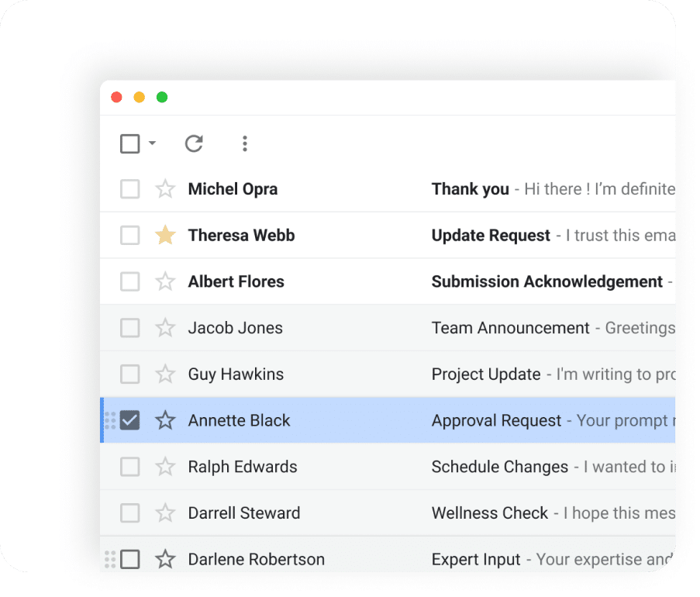The image size is (700, 597).
Task: Star Guy Hawkins's Project Update email
Action: [165, 374]
